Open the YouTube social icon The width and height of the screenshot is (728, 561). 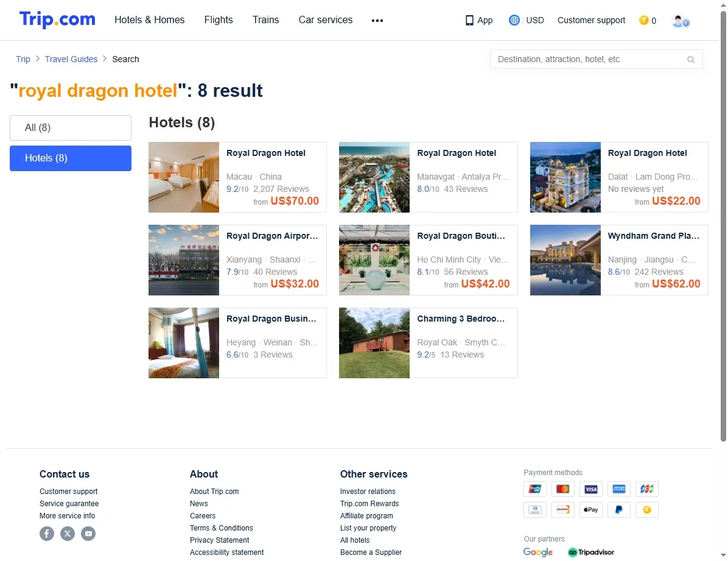[88, 533]
